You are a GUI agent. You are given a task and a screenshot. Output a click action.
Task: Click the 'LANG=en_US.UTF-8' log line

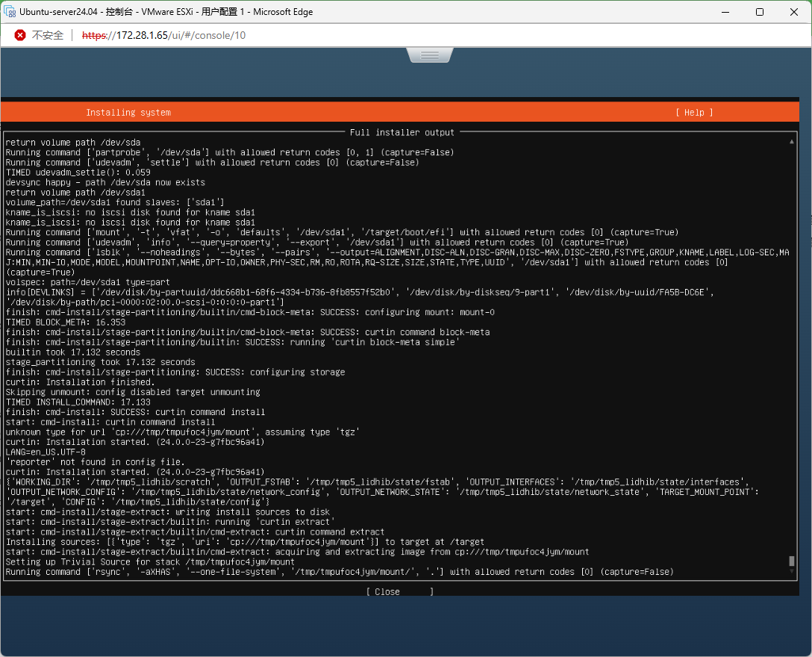click(x=46, y=452)
